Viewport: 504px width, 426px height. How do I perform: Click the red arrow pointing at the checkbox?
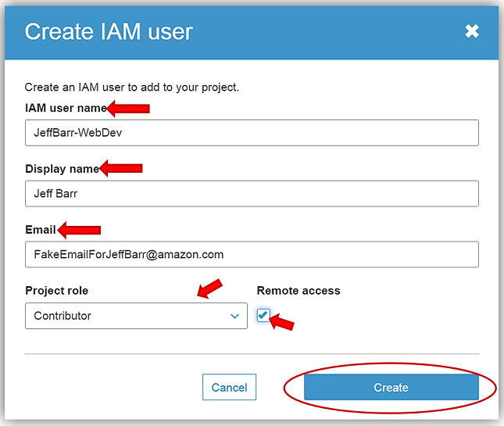[x=281, y=322]
